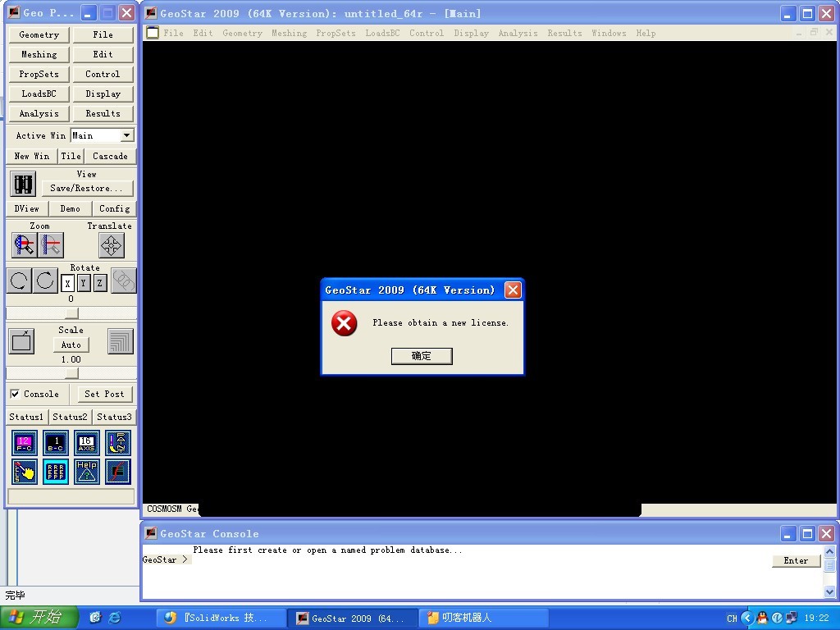Viewport: 840px width, 630px height.
Task: Click the 16 AXIS status icon
Action: click(x=86, y=443)
